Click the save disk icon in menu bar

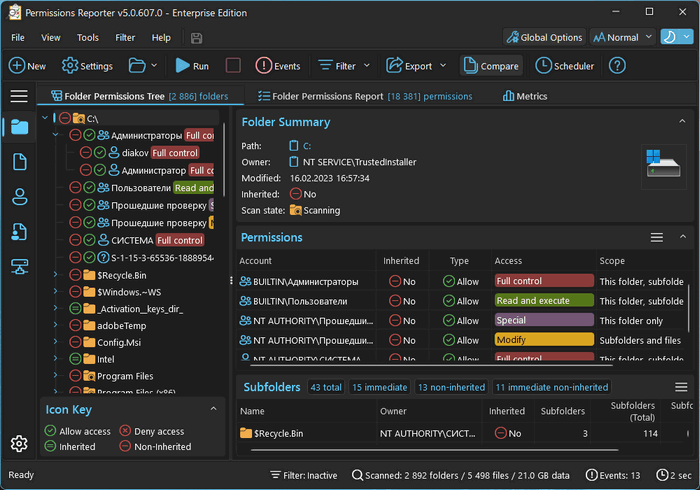(196, 38)
